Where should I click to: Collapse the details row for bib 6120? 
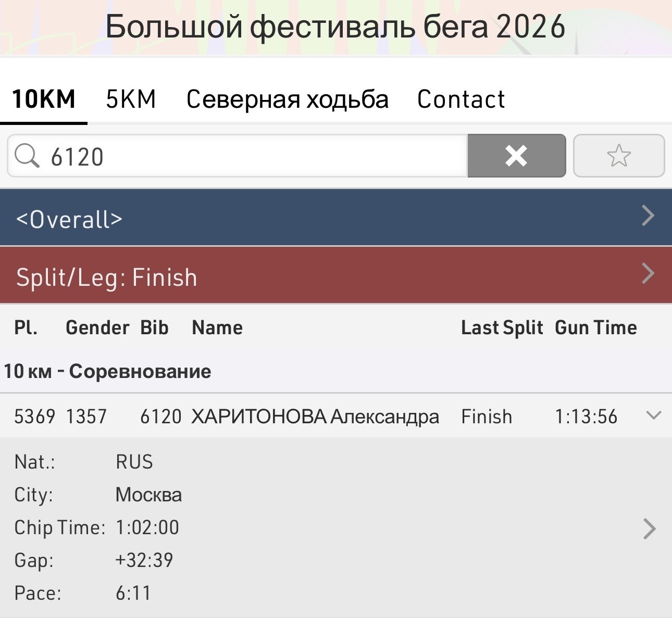coord(653,415)
